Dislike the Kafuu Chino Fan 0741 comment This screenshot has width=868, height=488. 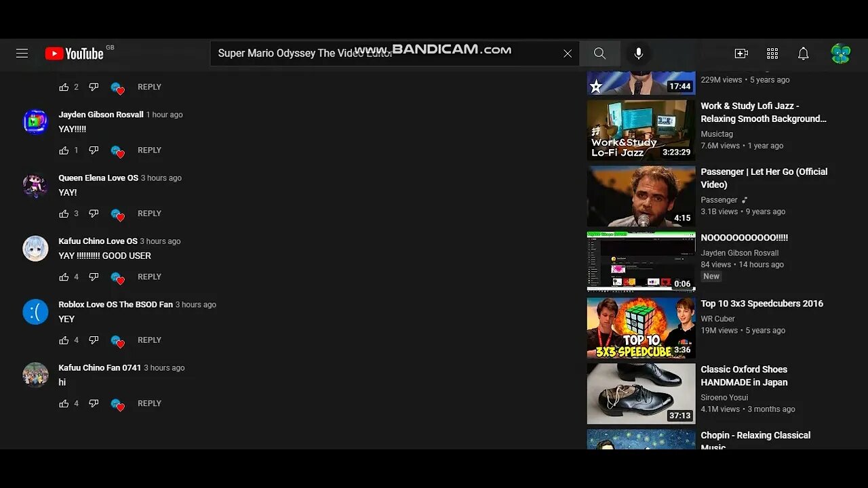click(x=94, y=403)
